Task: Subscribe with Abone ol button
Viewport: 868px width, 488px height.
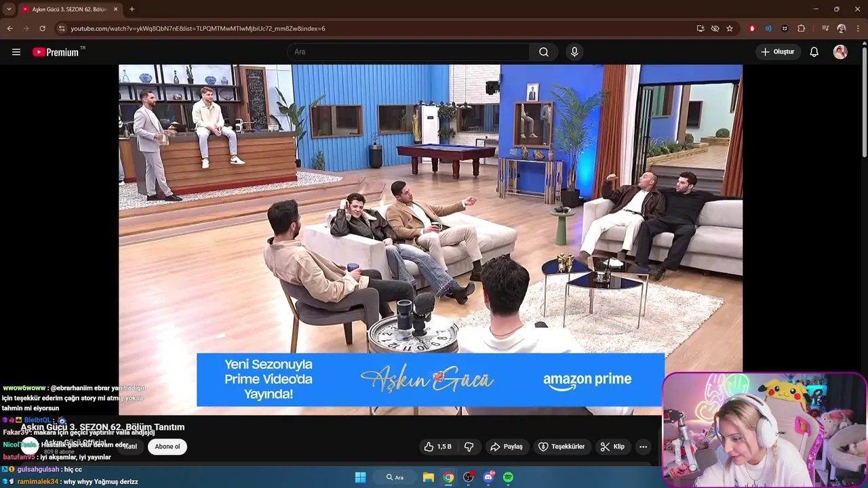Action: tap(167, 447)
